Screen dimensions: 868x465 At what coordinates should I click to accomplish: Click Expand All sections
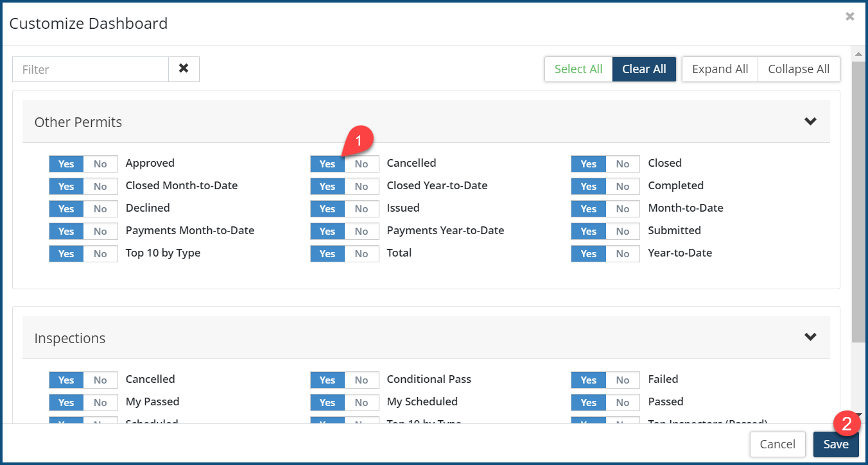720,69
